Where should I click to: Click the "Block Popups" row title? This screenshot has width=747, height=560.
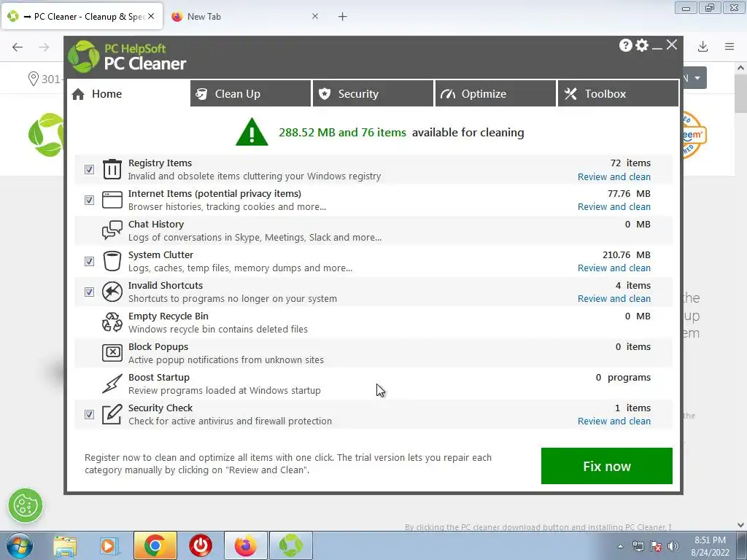point(158,346)
